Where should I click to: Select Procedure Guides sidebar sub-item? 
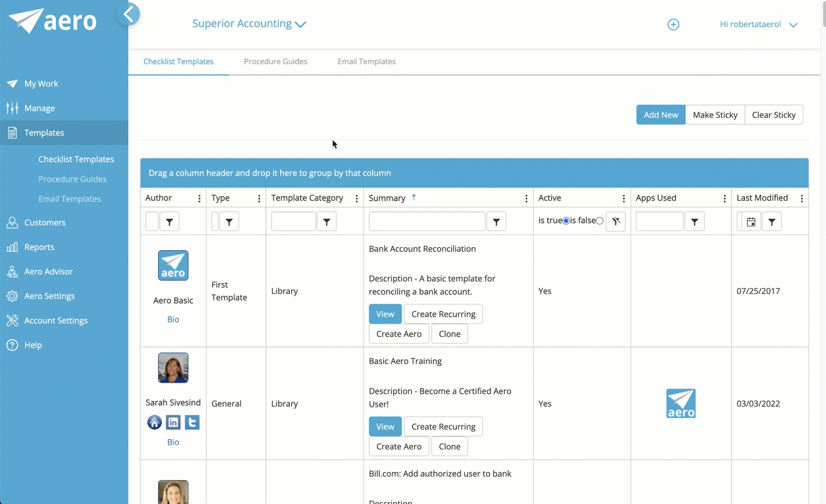click(x=72, y=179)
